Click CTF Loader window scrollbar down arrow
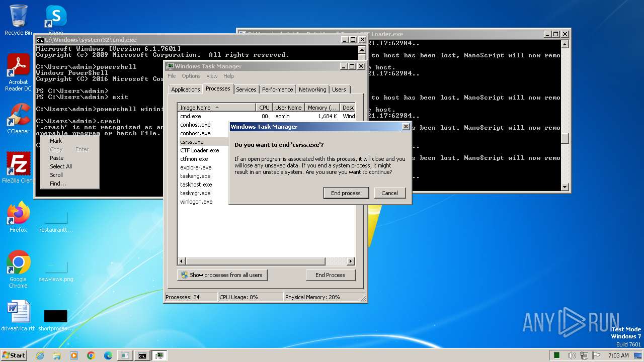 click(565, 187)
